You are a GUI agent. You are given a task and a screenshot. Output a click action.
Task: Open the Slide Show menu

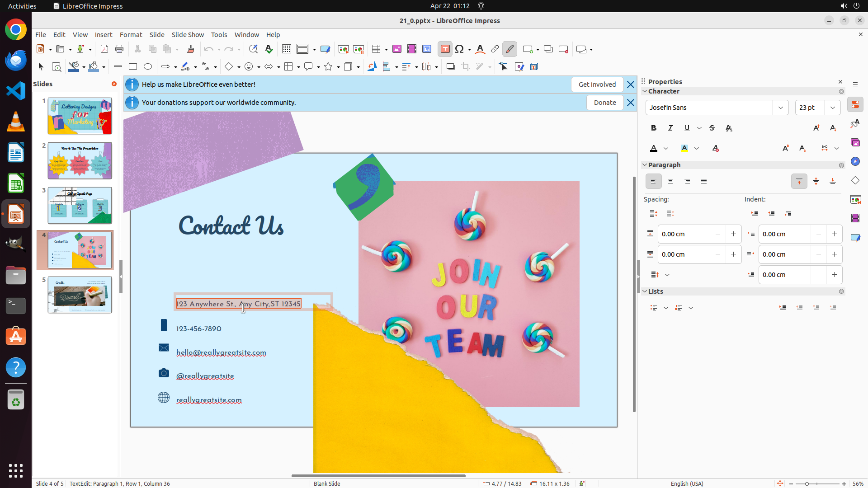point(188,35)
